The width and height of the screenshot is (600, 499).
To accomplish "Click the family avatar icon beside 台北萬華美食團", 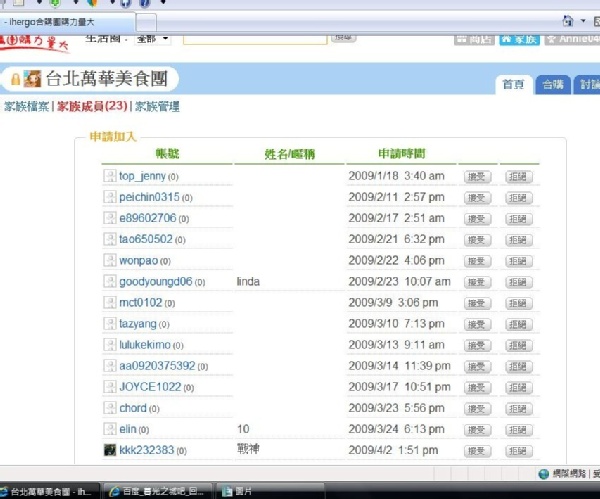I will [32, 79].
